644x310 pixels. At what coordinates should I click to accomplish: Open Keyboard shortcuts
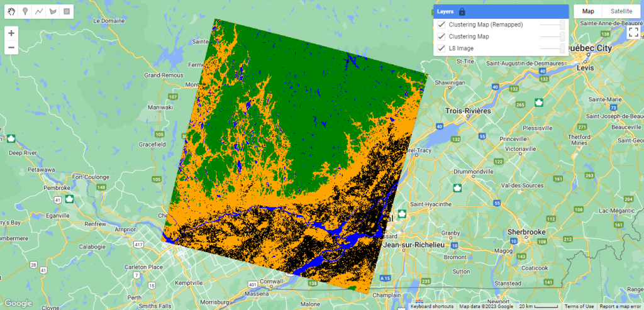point(432,306)
